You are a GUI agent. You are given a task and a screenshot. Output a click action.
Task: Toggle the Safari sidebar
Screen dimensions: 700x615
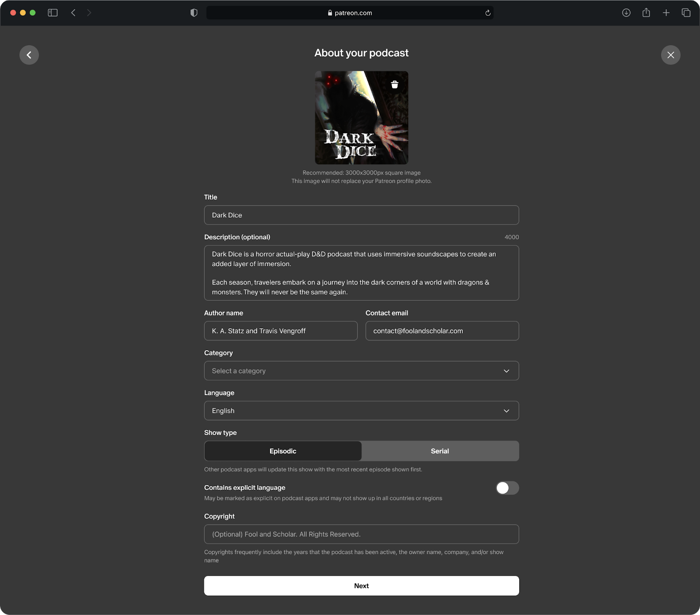(52, 13)
